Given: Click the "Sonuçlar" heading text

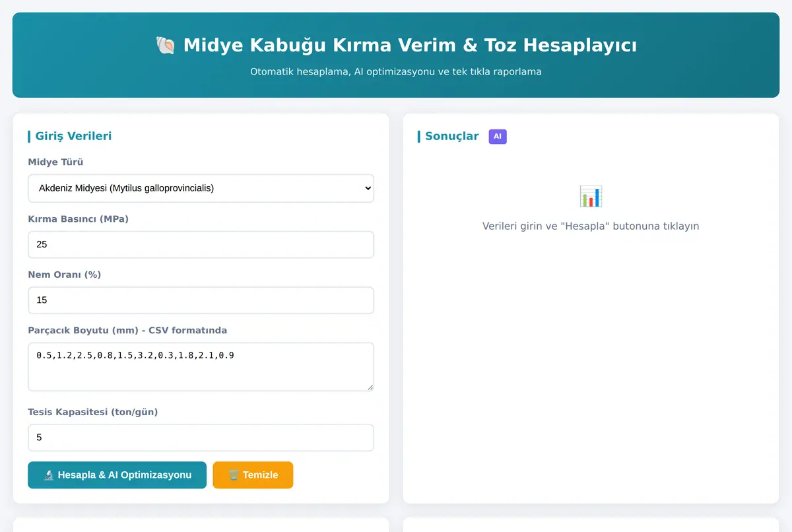Looking at the screenshot, I should 452,136.
